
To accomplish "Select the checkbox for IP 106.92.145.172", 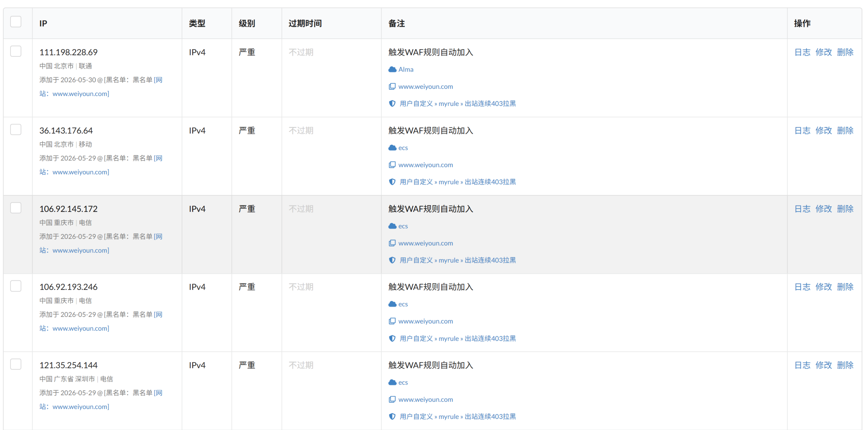I will [x=16, y=208].
